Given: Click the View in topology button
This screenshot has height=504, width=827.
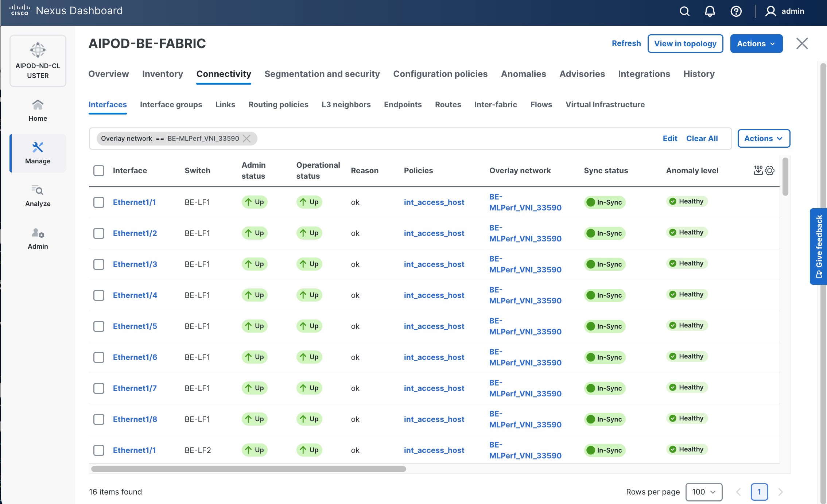Looking at the screenshot, I should [x=685, y=44].
